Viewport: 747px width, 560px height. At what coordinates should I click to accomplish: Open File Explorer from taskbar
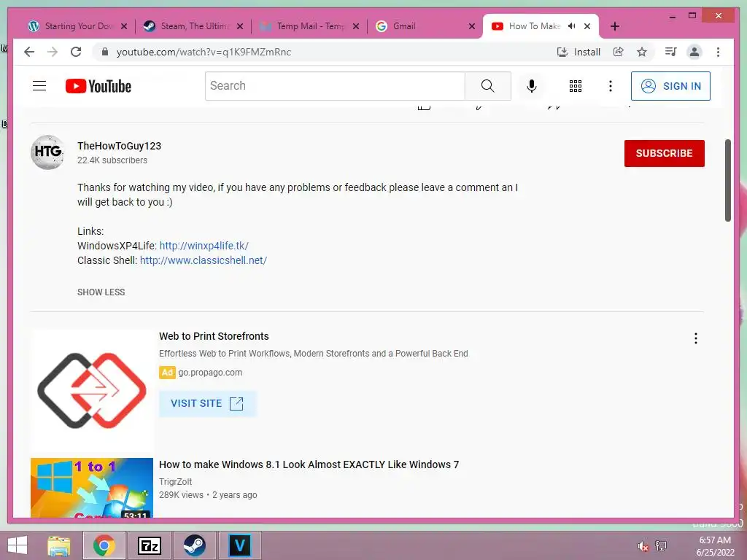(59, 545)
